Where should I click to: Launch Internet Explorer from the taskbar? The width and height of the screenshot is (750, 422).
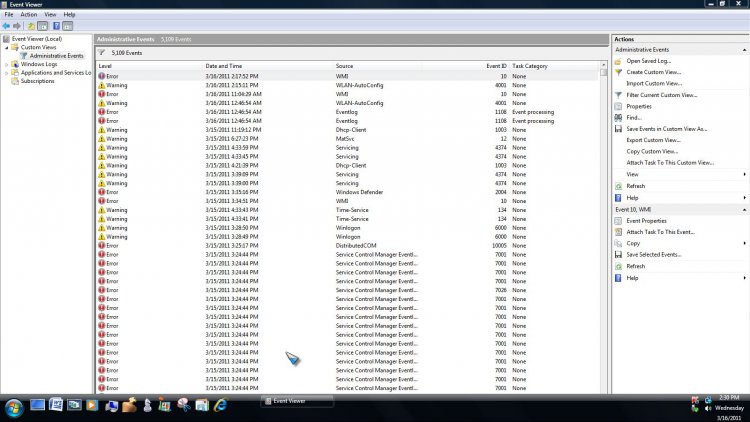220,405
